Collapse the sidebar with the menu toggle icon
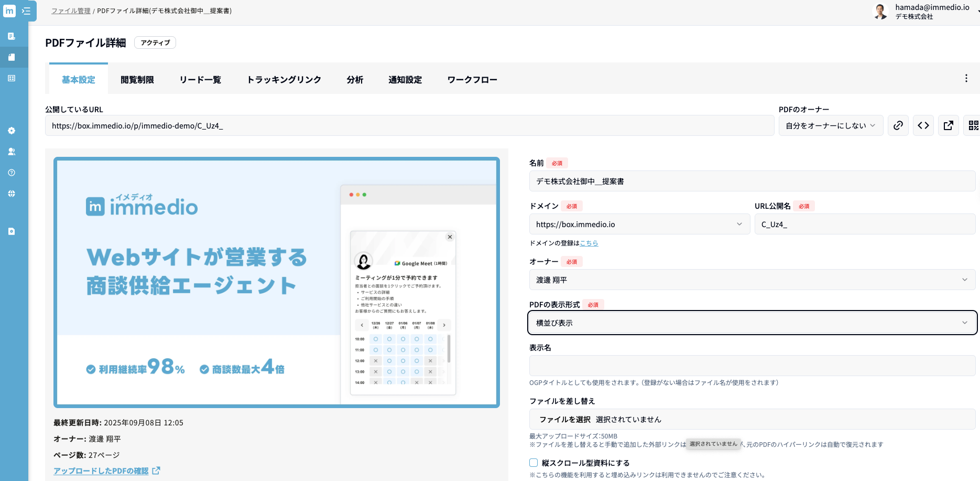This screenshot has width=980, height=481. click(x=26, y=10)
